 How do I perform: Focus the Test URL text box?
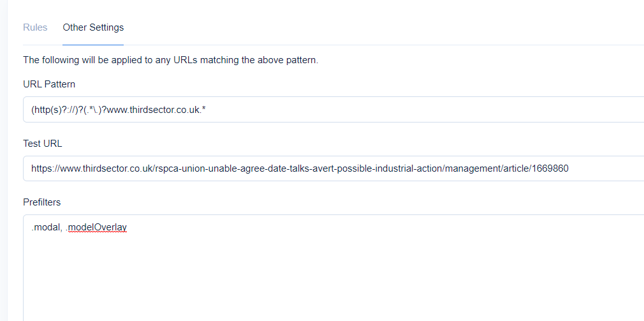coord(333,168)
